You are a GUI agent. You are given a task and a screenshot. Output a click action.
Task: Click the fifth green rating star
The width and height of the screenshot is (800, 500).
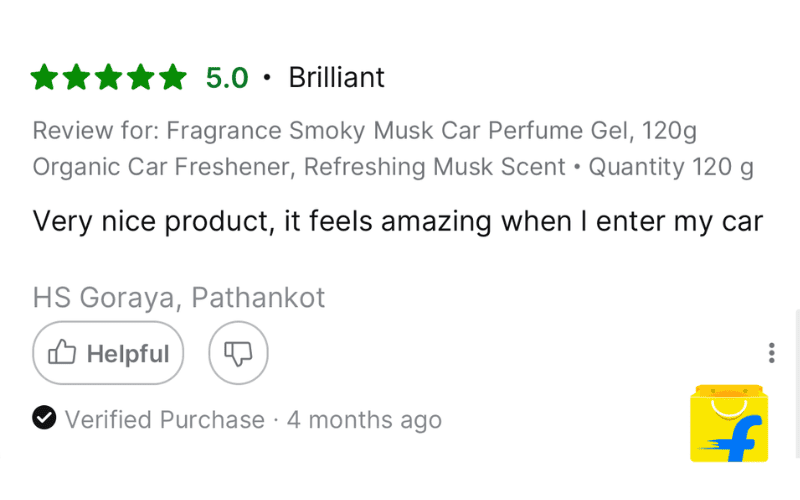(173, 77)
